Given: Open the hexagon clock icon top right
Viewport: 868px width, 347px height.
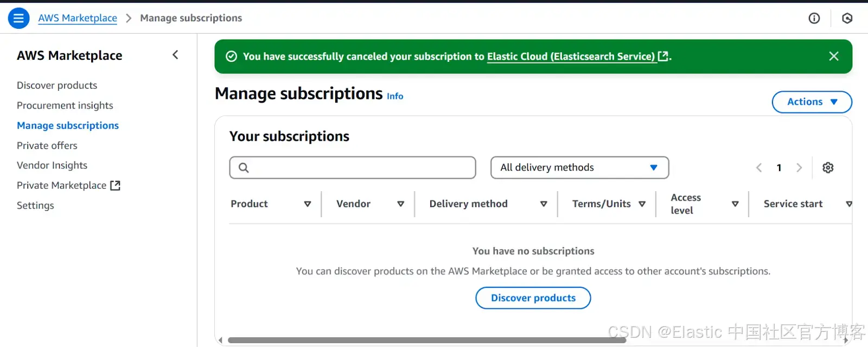Looking at the screenshot, I should click(x=847, y=18).
